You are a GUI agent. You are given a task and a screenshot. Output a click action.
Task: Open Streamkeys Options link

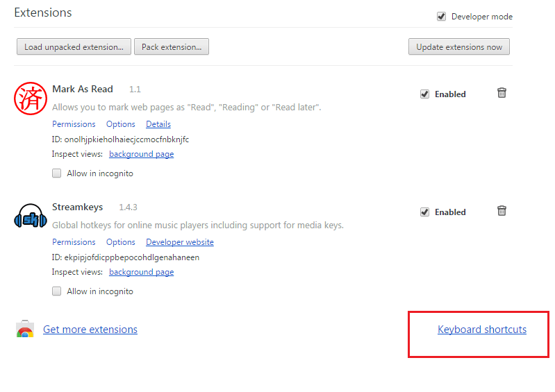[x=121, y=242]
